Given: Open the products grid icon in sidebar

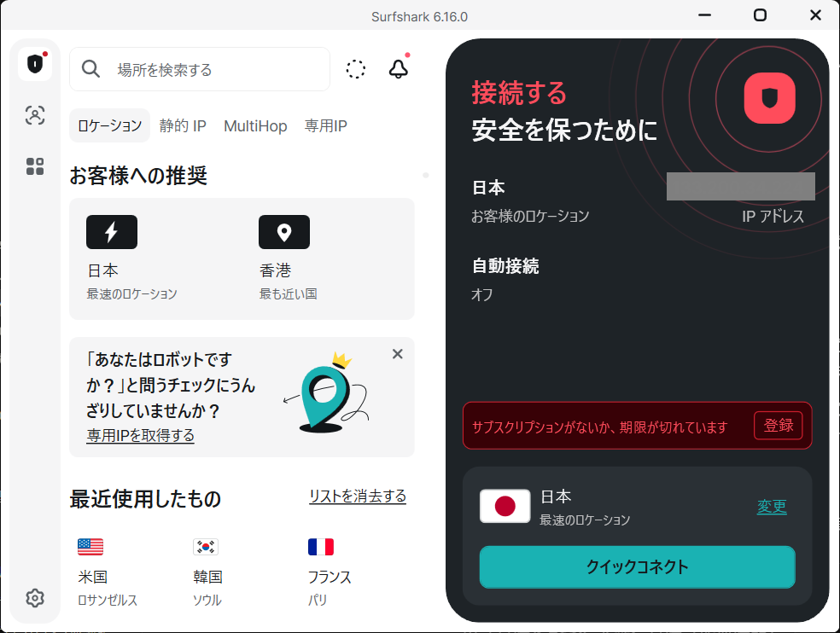Looking at the screenshot, I should 35,166.
